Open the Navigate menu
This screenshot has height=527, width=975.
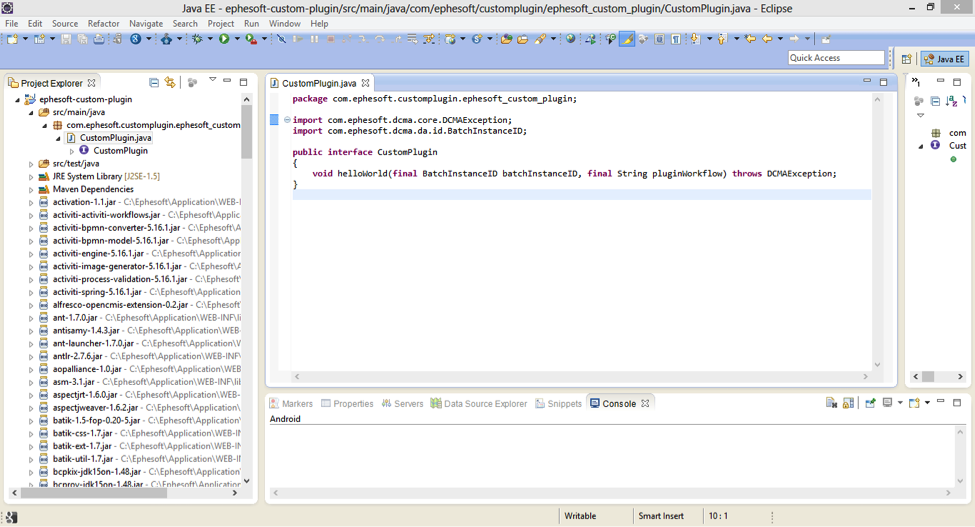146,24
